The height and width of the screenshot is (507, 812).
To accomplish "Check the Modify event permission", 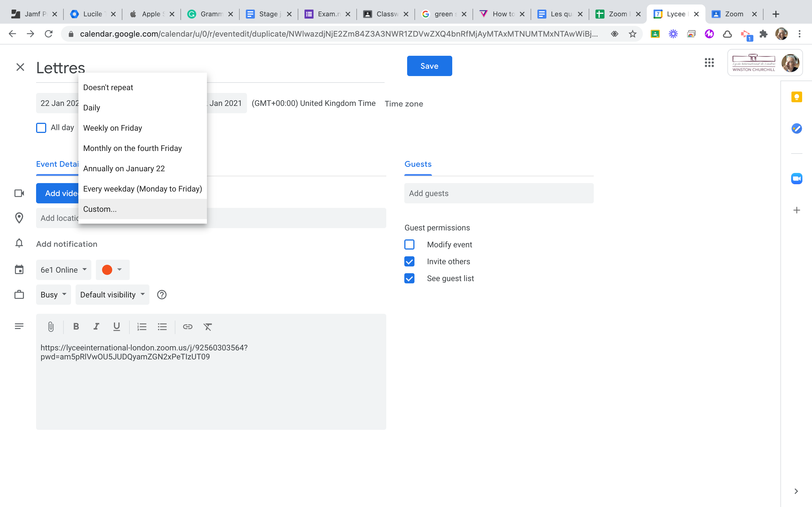I will pyautogui.click(x=409, y=244).
